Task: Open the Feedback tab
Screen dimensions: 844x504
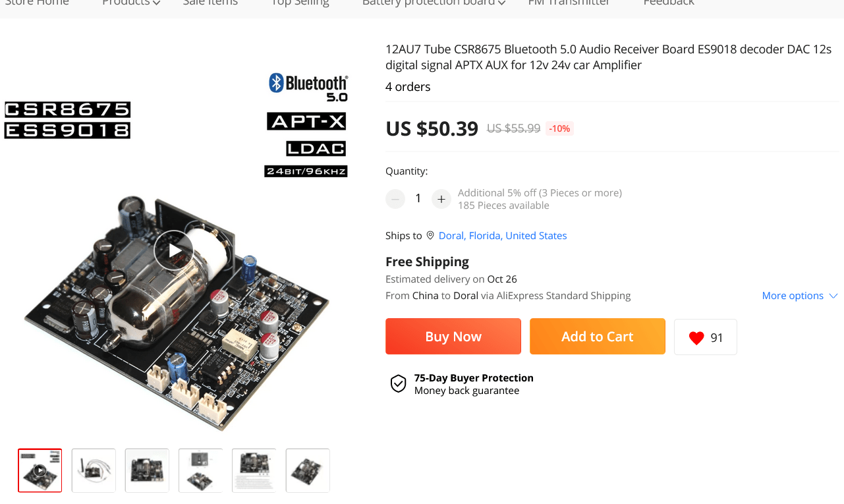Action: pyautogui.click(x=669, y=3)
